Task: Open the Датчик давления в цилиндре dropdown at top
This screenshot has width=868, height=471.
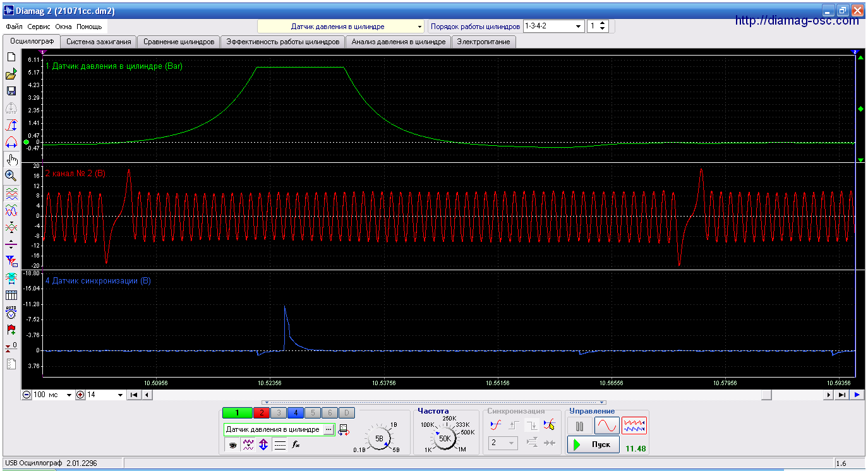Action: pos(341,27)
